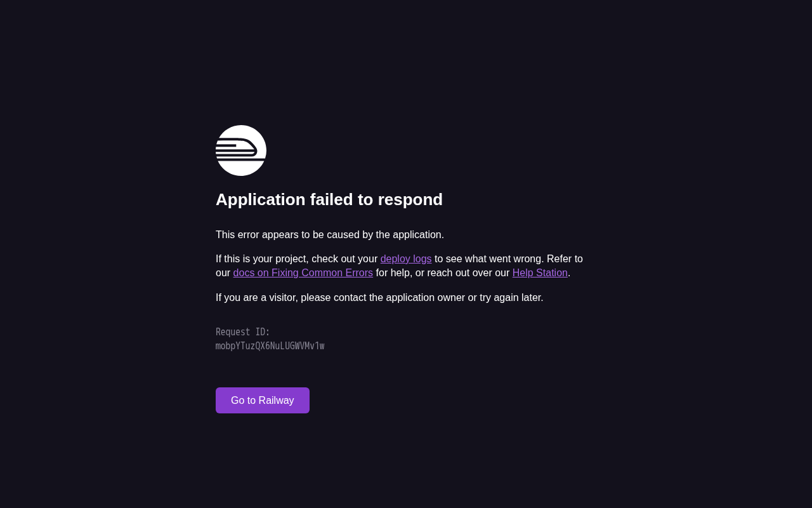Click the "to see what went wrong" text
Image resolution: width=812 pixels, height=508 pixels.
click(x=488, y=259)
